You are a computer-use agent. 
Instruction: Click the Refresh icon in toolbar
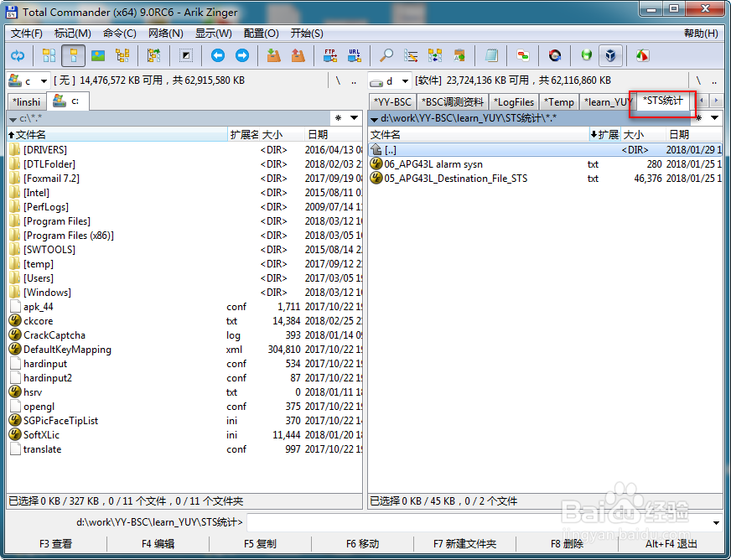click(18, 56)
